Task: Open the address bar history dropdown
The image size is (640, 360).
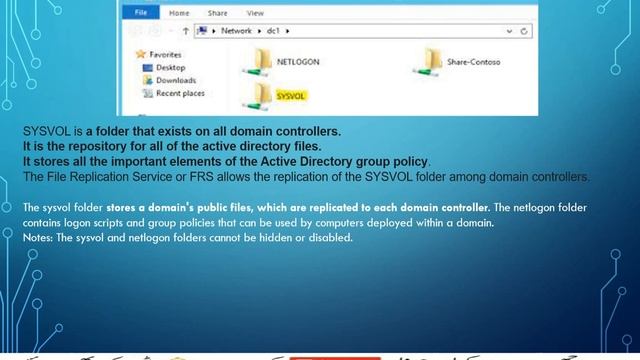Action: coord(509,31)
